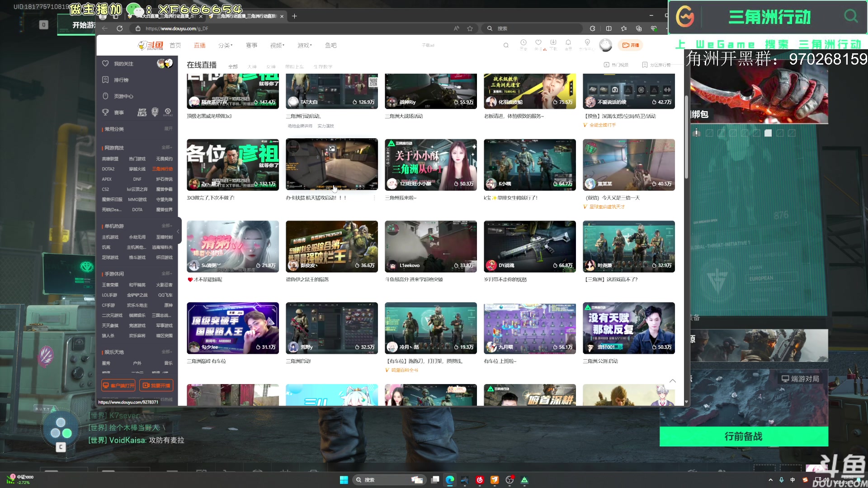The image size is (868, 488).
Task: Click 客户端打开 button in sidebar
Action: point(118,385)
